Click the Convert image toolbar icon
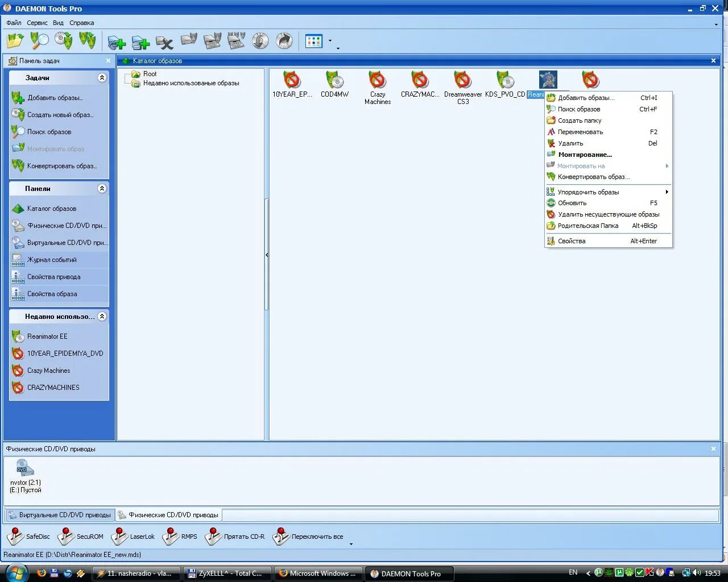Screen dimensions: 728x582 pos(87,41)
